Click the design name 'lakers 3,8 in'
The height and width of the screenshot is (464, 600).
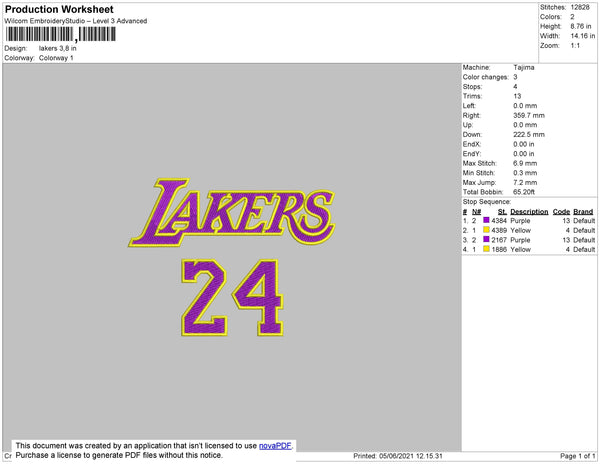pyautogui.click(x=57, y=49)
